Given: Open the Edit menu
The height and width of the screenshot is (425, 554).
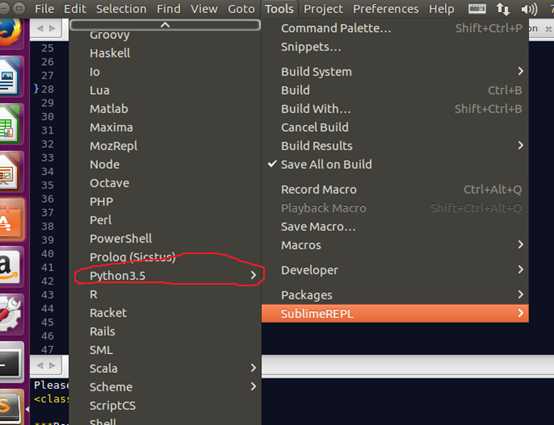Looking at the screenshot, I should [x=75, y=9].
